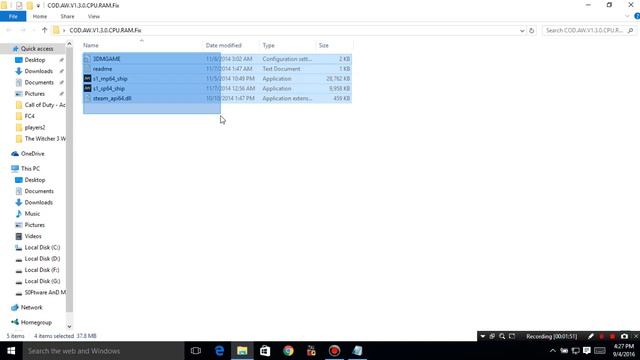Open the Action Center notification icon
The width and height of the screenshot is (640, 360).
pyautogui.click(x=587, y=351)
